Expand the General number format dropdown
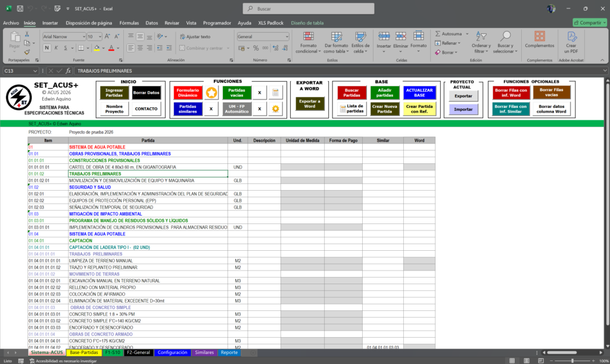Screen dimensions: 610x364 [x=286, y=36]
